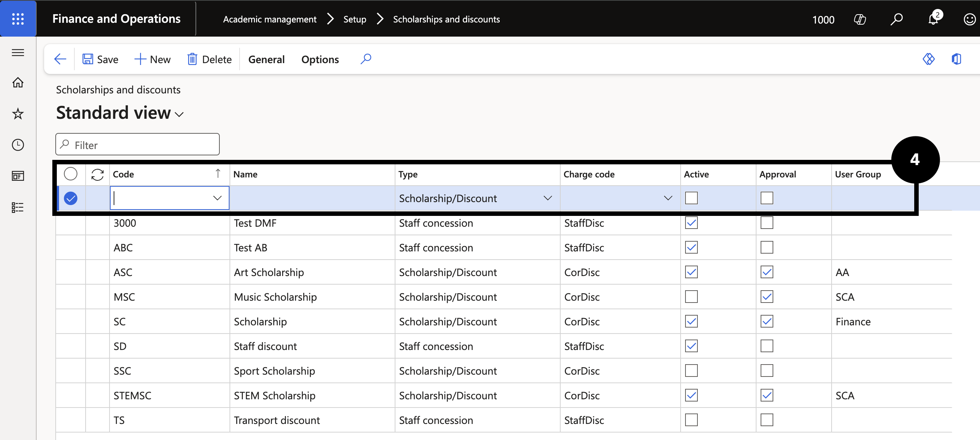Open Charge code dropdown in new row
The image size is (980, 440).
pos(668,198)
